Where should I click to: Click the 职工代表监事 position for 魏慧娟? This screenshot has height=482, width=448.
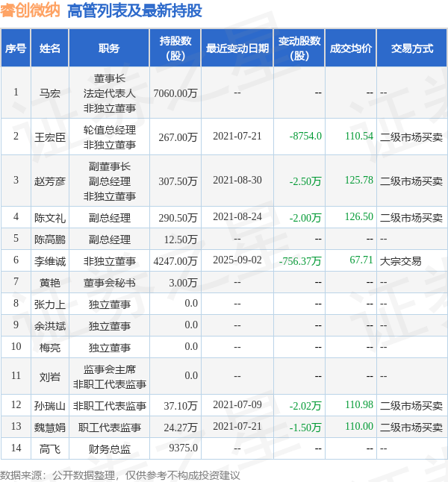110,428
